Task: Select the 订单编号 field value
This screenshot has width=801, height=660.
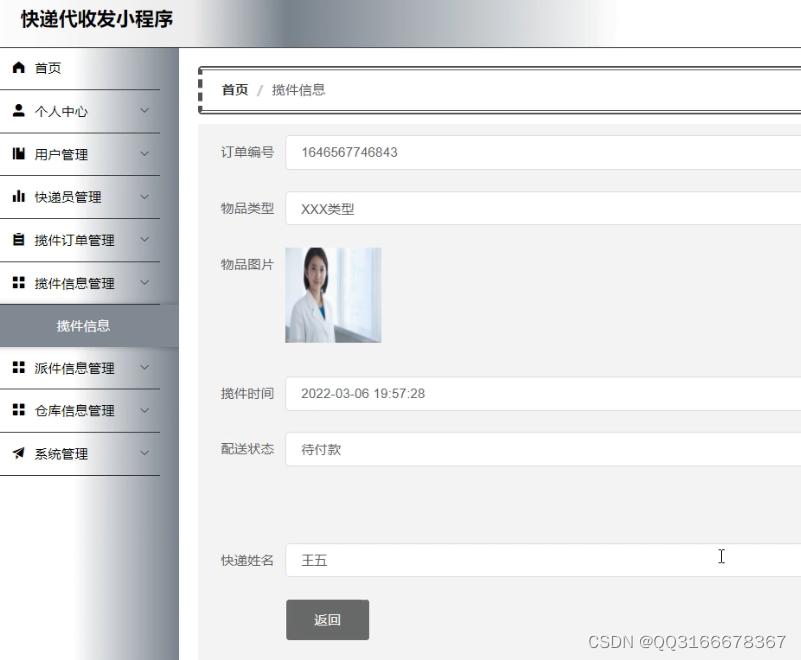Action: pyautogui.click(x=450, y=152)
